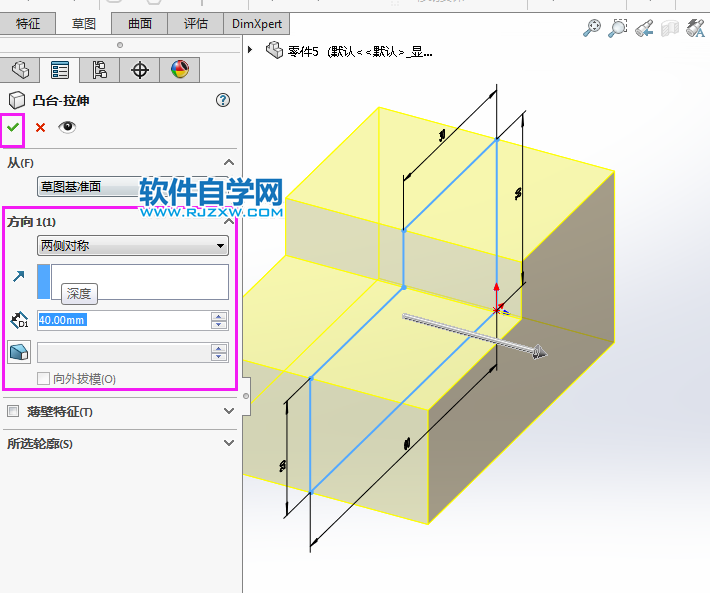This screenshot has width=710, height=593.
Task: Toggle the draft on/off button
Action: [x=19, y=352]
